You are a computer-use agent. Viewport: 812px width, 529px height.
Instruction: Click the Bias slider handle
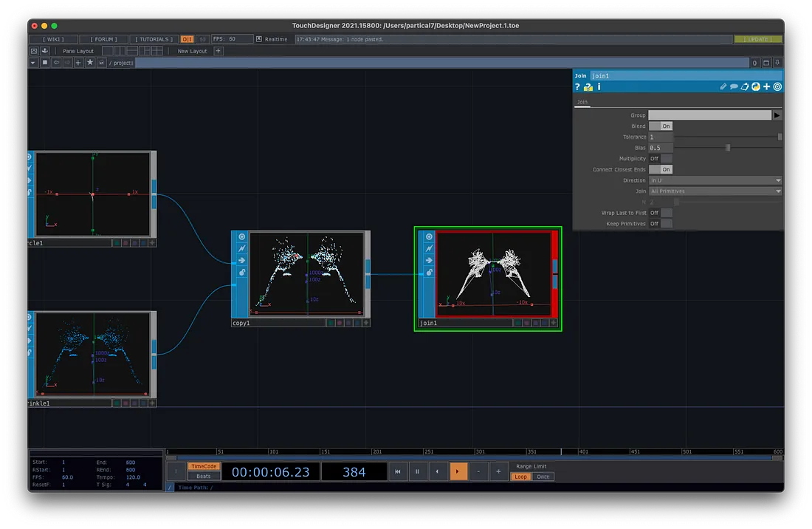728,148
